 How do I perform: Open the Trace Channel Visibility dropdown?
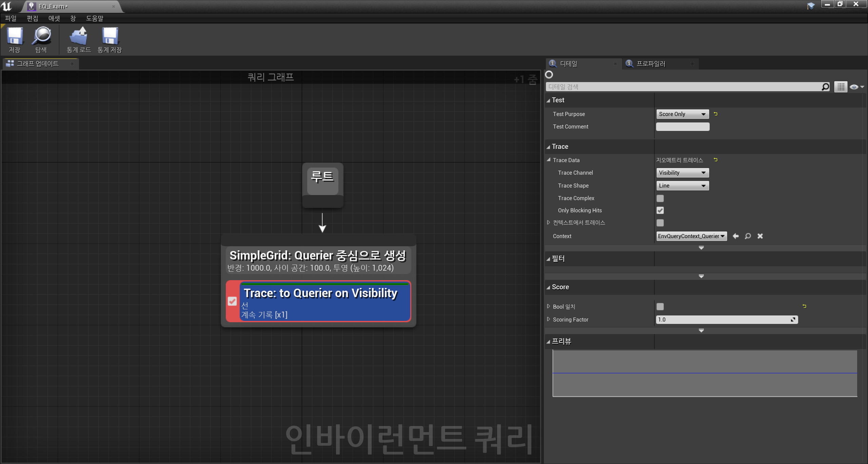coord(682,173)
